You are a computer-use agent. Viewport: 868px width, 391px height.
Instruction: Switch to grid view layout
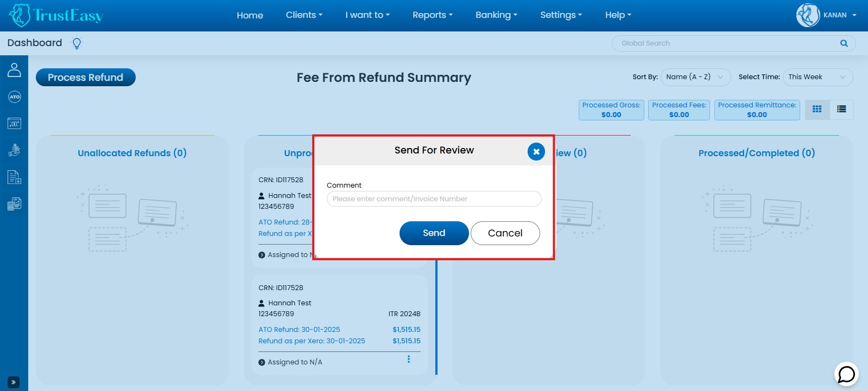pyautogui.click(x=816, y=109)
